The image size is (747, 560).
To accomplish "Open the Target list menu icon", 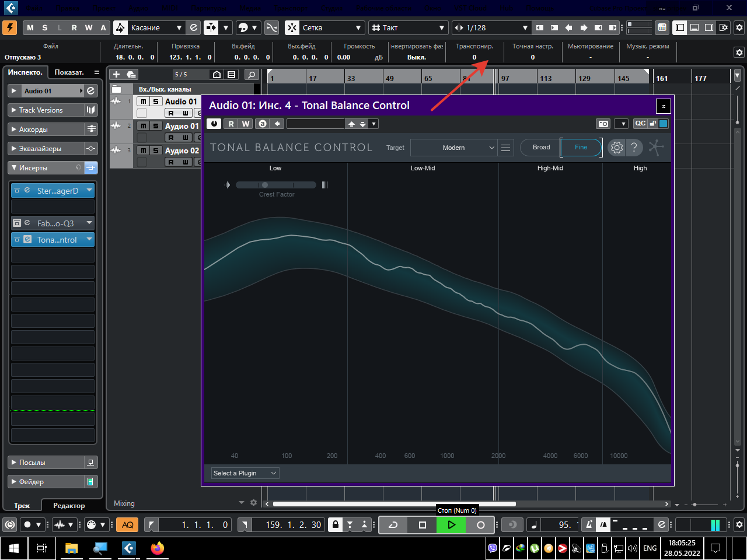I will (x=506, y=148).
